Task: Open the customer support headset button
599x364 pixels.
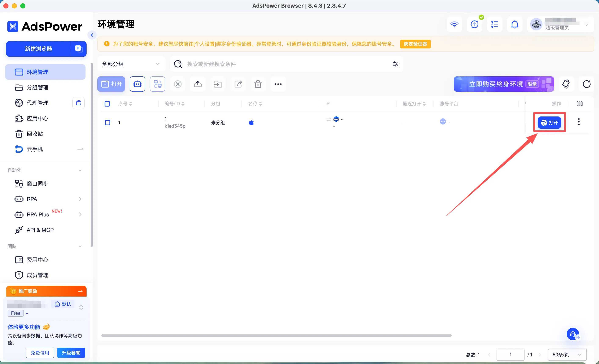Action: click(573, 334)
